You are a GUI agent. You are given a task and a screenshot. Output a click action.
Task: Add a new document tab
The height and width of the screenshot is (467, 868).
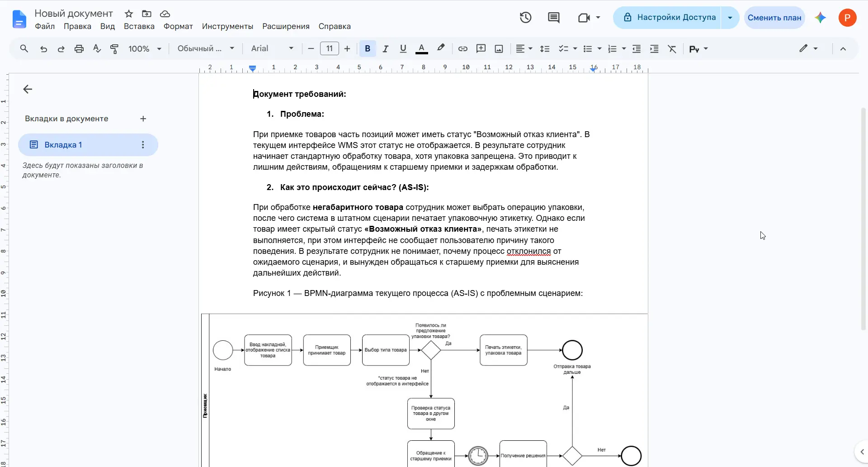click(143, 119)
